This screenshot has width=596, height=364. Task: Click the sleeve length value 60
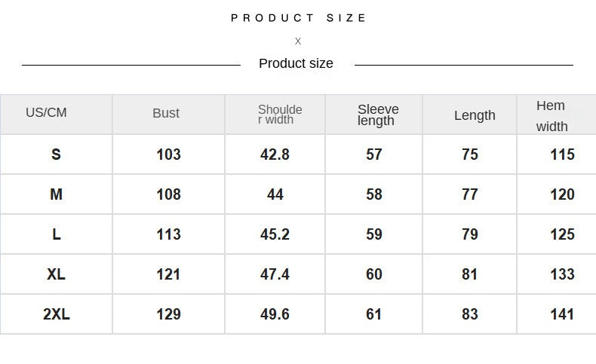(374, 274)
